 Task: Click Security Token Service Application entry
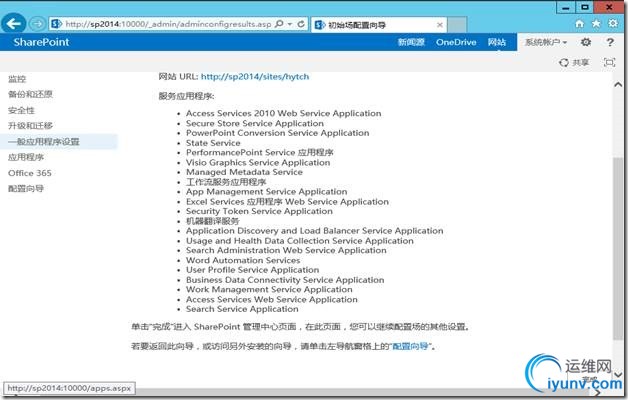pos(259,211)
